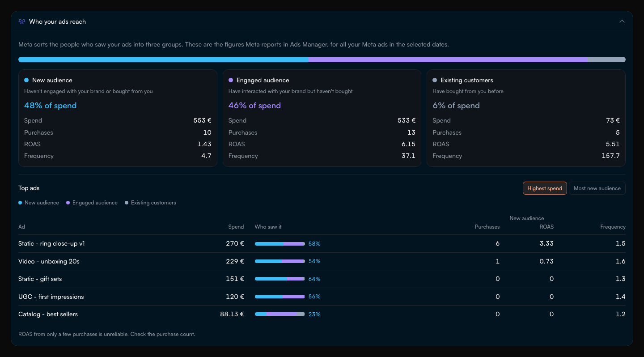Click the audience bar for Catalog - best sellers

pos(280,314)
